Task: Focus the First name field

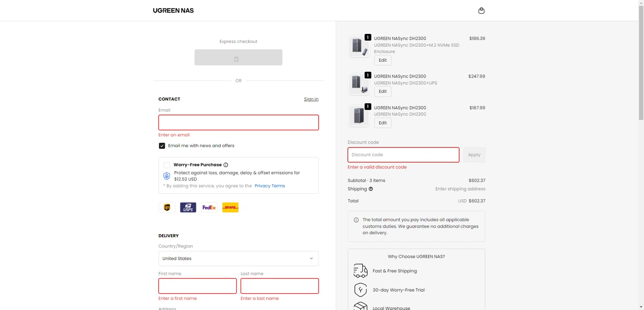Action: pyautogui.click(x=197, y=286)
